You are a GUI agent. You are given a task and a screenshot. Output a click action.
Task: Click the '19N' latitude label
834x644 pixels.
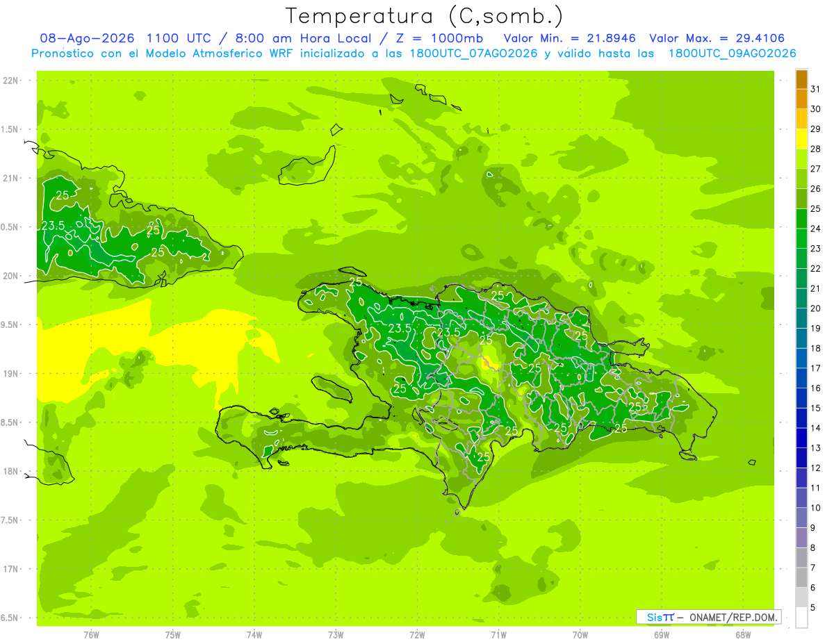(10, 374)
